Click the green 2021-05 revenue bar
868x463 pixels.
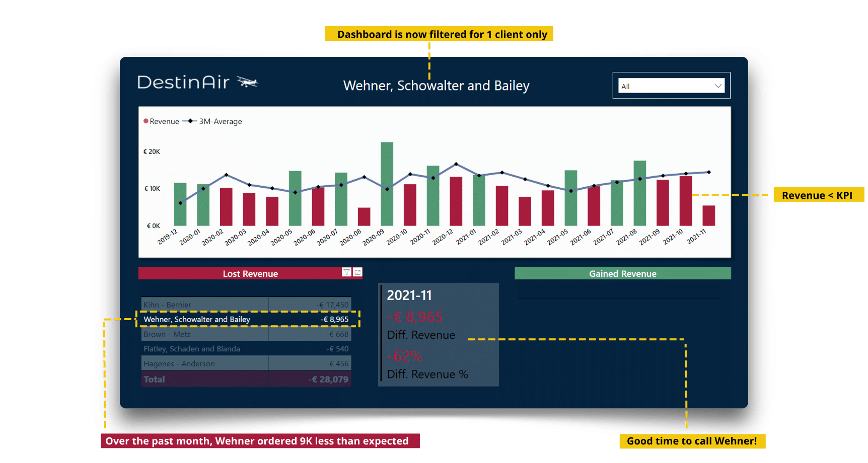[571, 198]
